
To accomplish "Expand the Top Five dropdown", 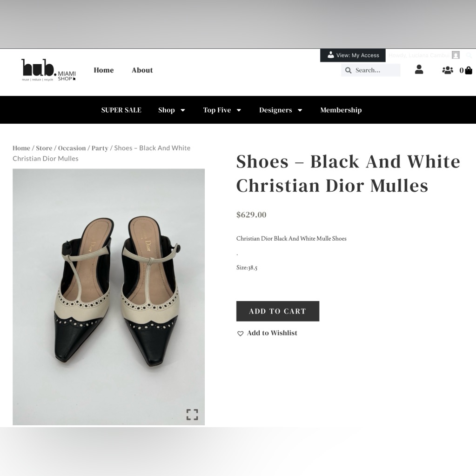I will pyautogui.click(x=222, y=110).
